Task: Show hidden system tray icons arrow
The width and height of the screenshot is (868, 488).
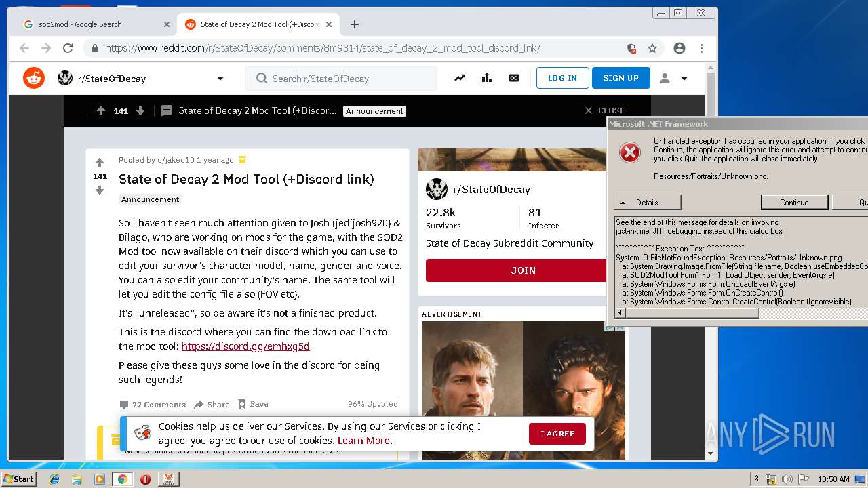Action: pos(756,479)
